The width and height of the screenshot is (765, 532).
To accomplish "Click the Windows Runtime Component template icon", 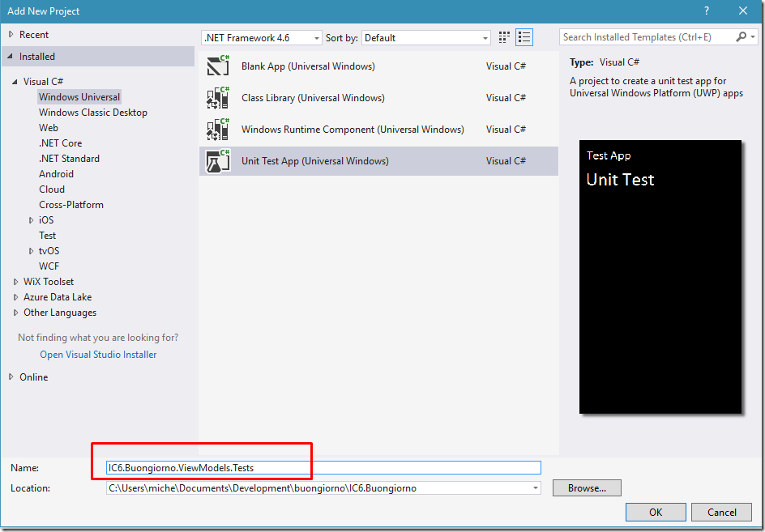I will [218, 130].
